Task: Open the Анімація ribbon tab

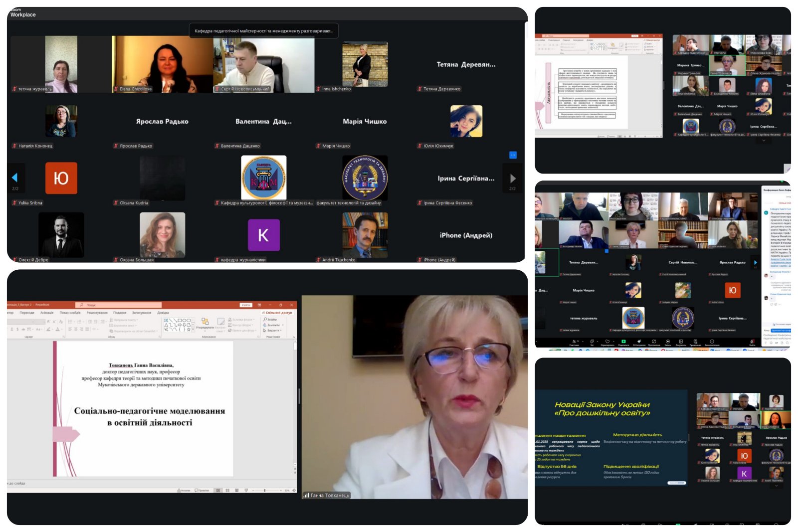Action: [x=46, y=313]
